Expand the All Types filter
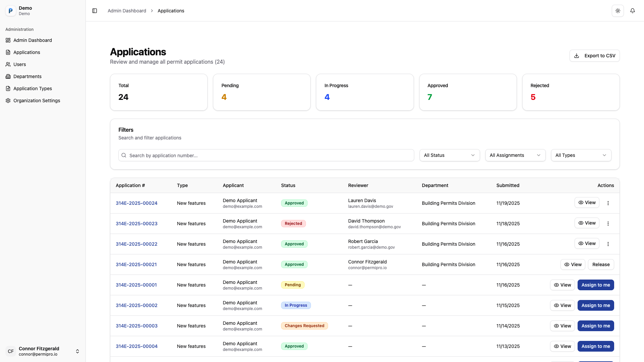This screenshot has width=644, height=362. [x=581, y=155]
